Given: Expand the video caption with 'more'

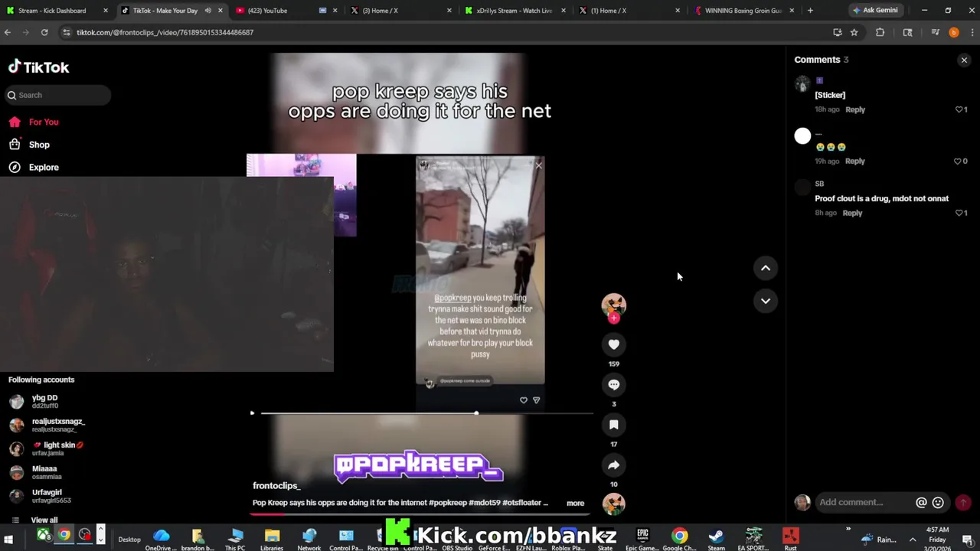Looking at the screenshot, I should tap(575, 503).
